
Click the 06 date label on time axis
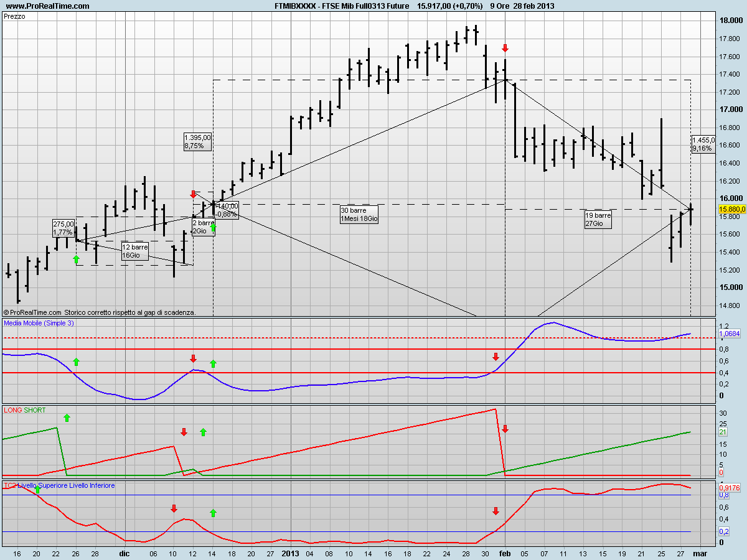pyautogui.click(x=154, y=553)
